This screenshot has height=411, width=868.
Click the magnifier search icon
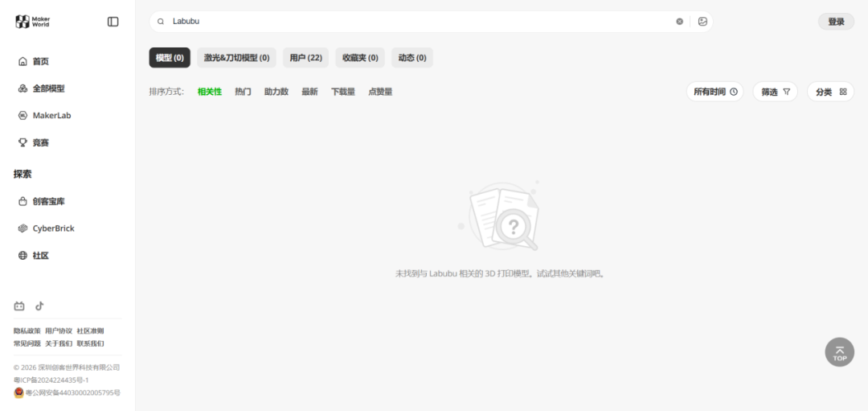click(x=161, y=22)
